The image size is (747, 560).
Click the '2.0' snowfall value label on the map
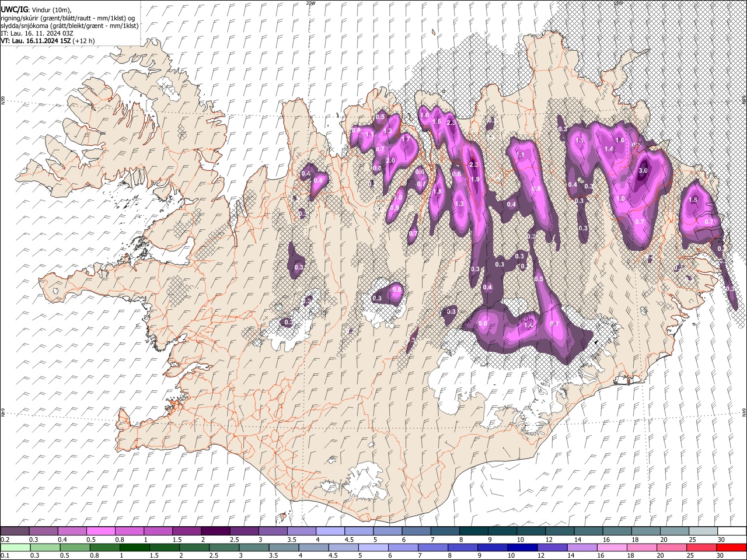(391, 161)
